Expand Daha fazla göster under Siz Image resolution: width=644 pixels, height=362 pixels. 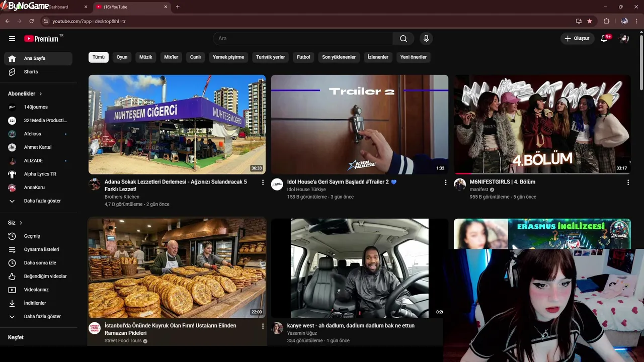click(38, 317)
